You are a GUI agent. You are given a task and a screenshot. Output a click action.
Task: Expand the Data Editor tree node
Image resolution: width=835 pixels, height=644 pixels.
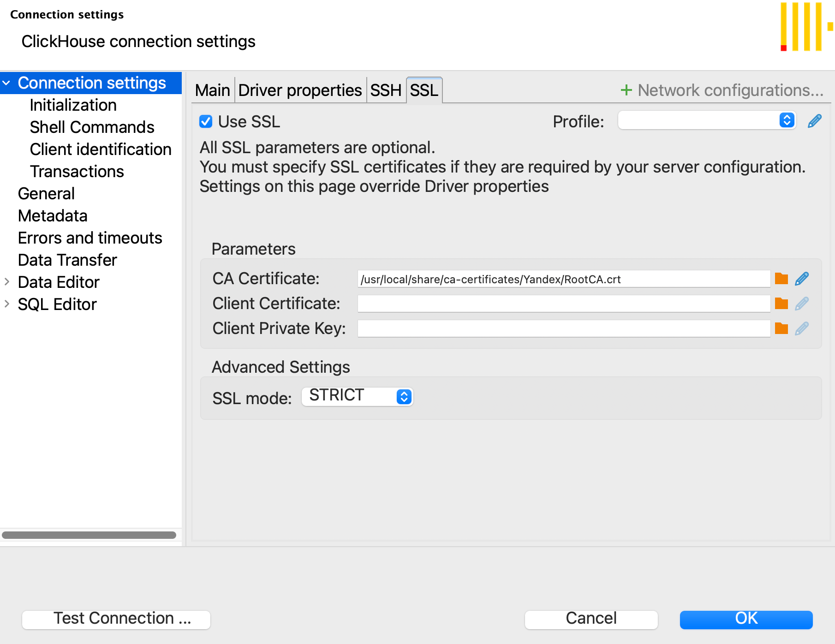7,282
